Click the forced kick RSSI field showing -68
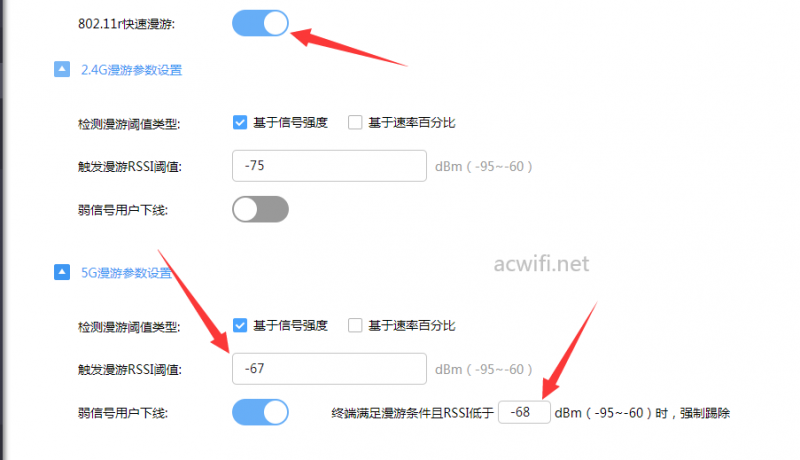Screen dimensions: 800x460 524,413
